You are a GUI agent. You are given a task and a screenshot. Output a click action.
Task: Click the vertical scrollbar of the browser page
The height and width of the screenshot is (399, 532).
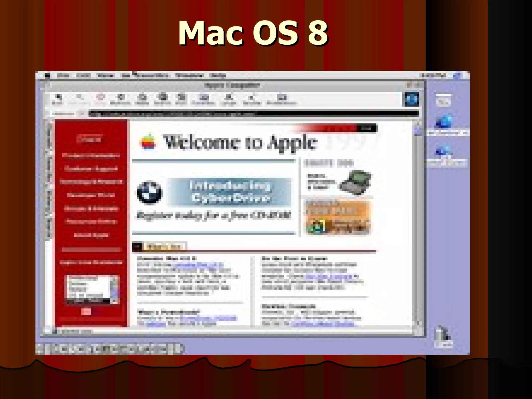tap(417, 223)
